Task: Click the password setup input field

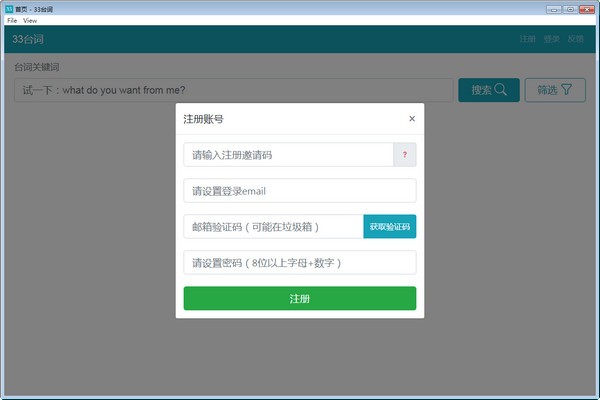Action: 299,263
